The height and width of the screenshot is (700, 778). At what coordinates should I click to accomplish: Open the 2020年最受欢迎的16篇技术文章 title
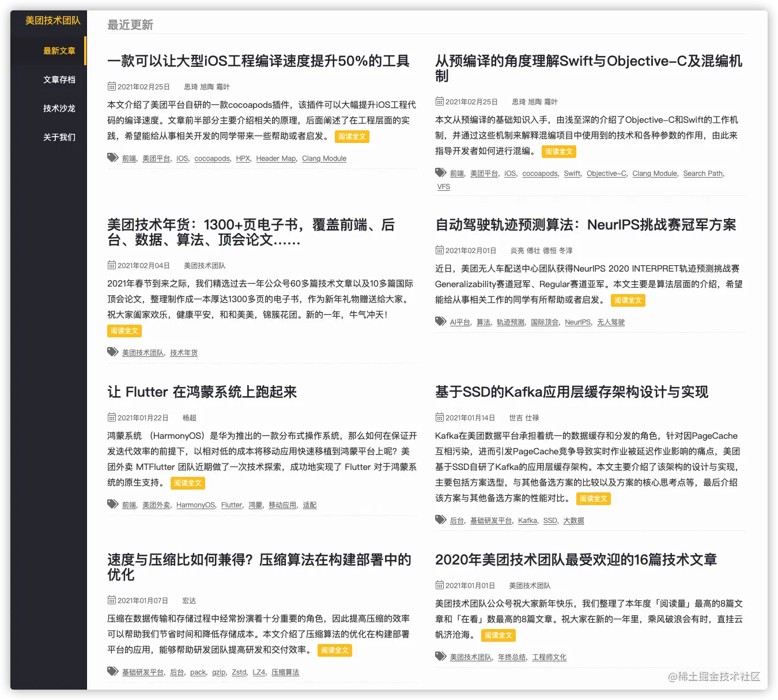[576, 560]
